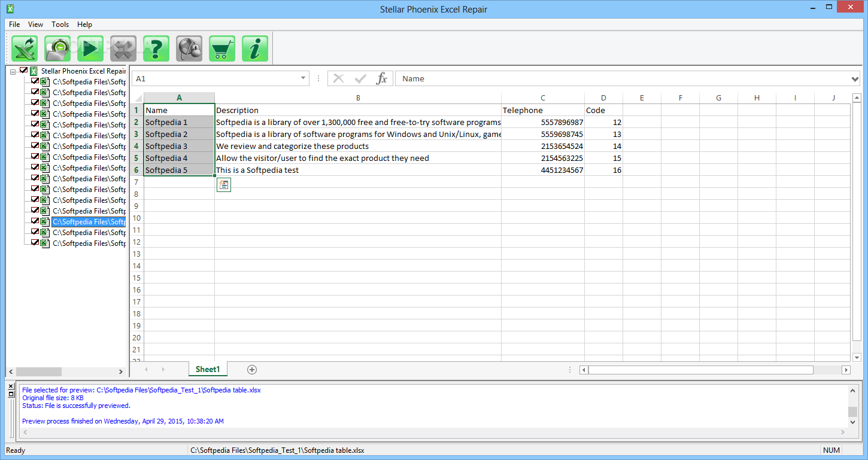
Task: Select the highlighted C:\Softpedia Files tree entry
Action: click(89, 222)
